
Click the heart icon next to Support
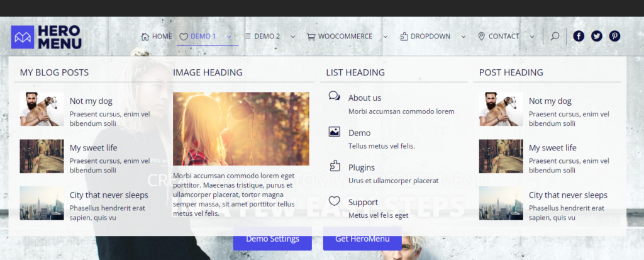click(x=335, y=201)
